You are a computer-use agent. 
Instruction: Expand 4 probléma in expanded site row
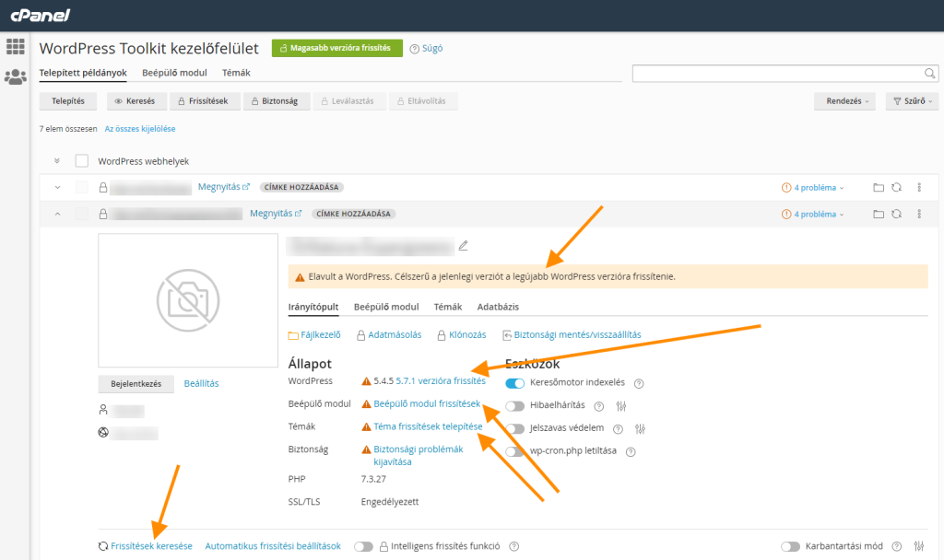(813, 214)
